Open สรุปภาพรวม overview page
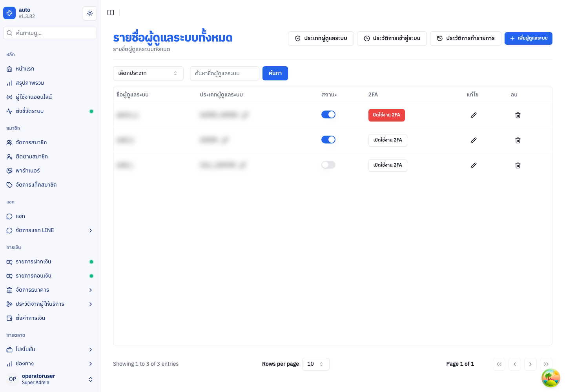This screenshot has width=565, height=392. 50,83
